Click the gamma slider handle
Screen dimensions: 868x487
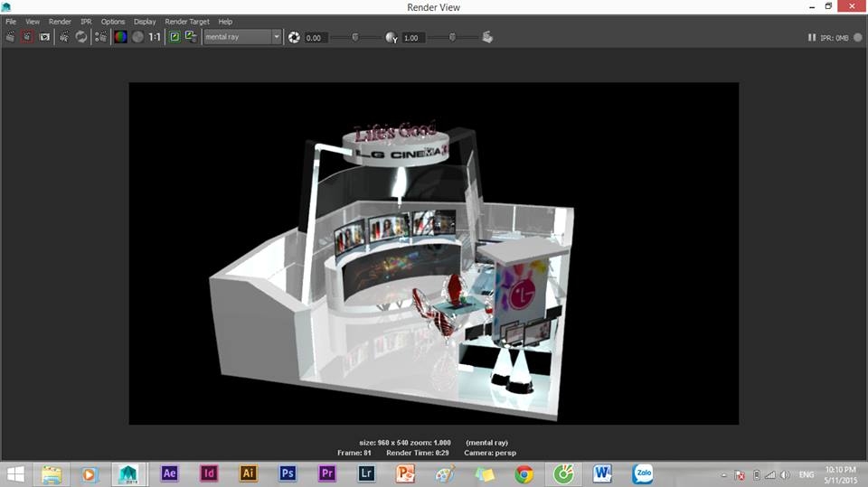pyautogui.click(x=452, y=37)
